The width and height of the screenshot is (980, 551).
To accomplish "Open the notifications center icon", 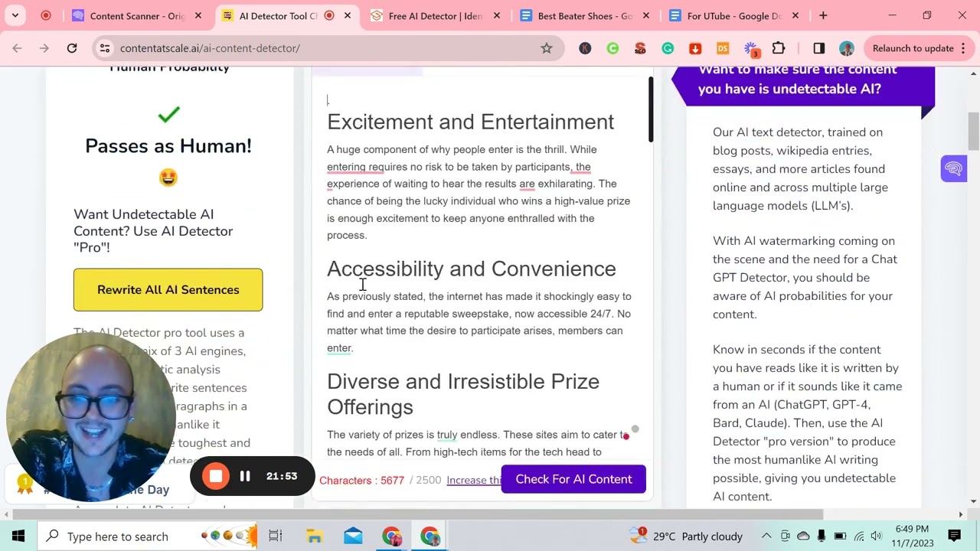I will (x=954, y=536).
